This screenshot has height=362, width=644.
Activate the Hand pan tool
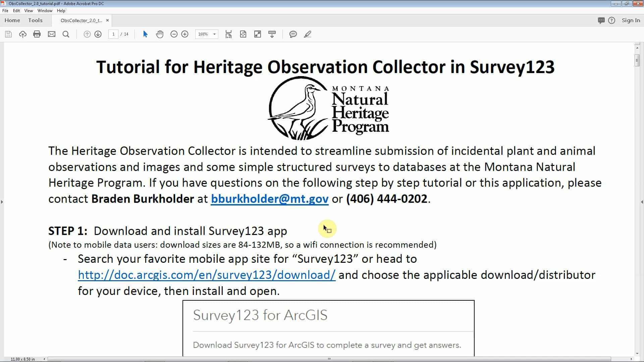tap(160, 34)
